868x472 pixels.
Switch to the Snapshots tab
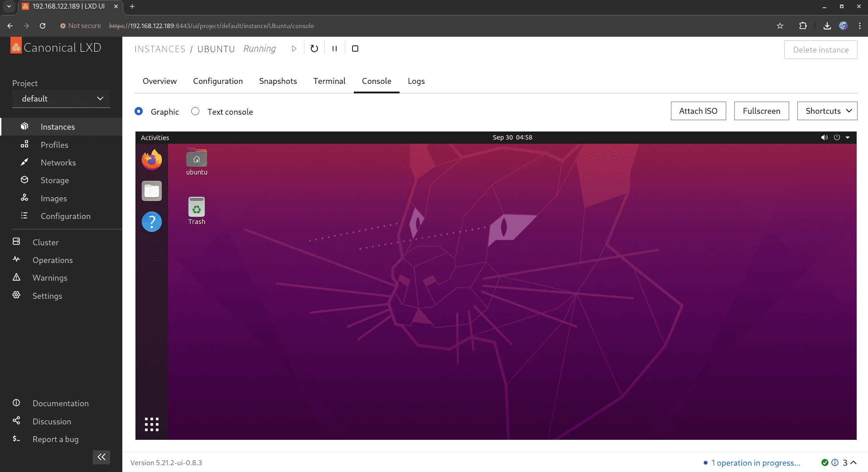[x=278, y=81]
